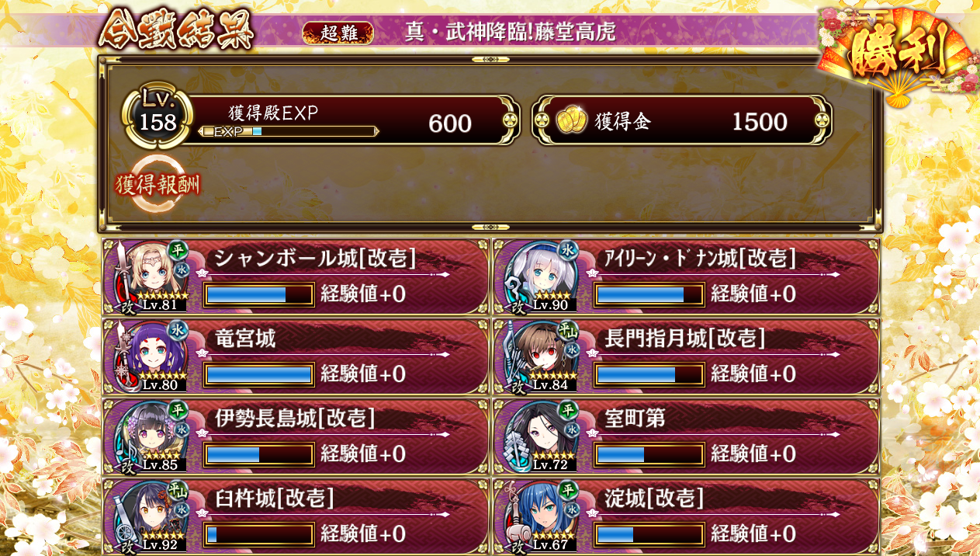Click the 平 terrain icon on 室町第

coord(569,410)
